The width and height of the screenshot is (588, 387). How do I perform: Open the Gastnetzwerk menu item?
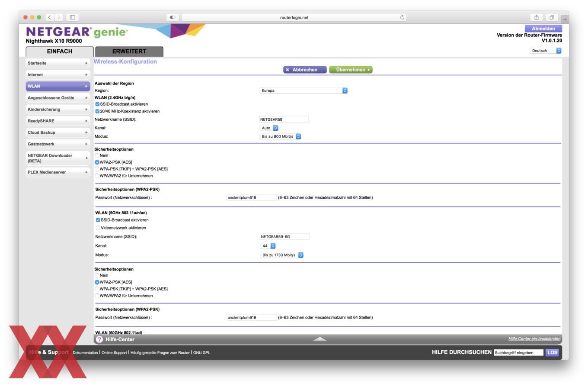click(x=58, y=144)
